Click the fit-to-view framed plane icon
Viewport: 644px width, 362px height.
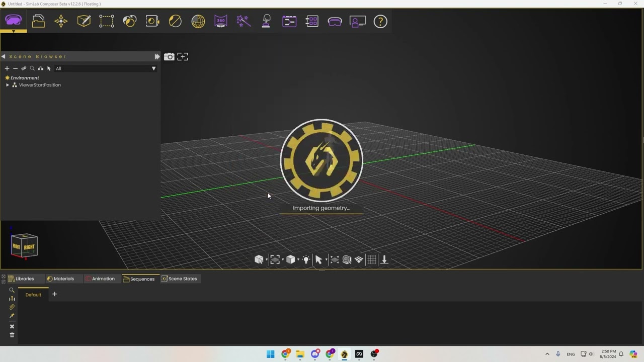click(x=275, y=259)
